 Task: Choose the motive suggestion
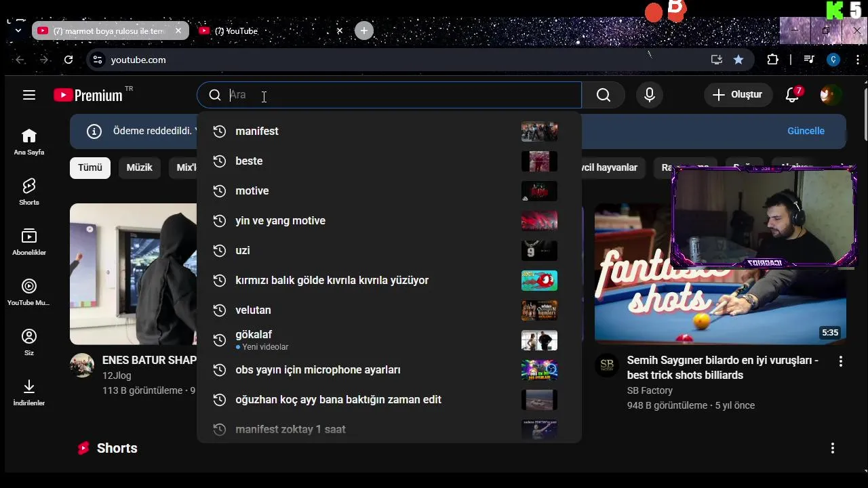coord(389,191)
